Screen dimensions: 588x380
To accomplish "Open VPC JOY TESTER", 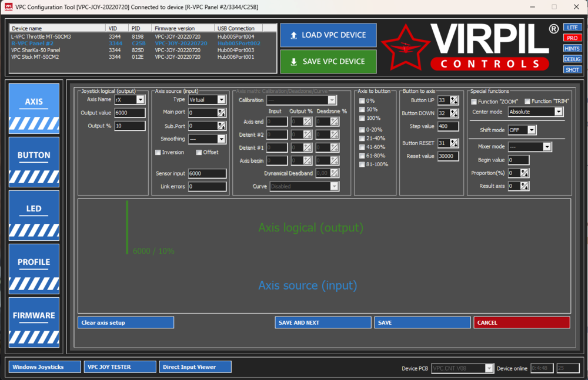I will click(x=120, y=367).
